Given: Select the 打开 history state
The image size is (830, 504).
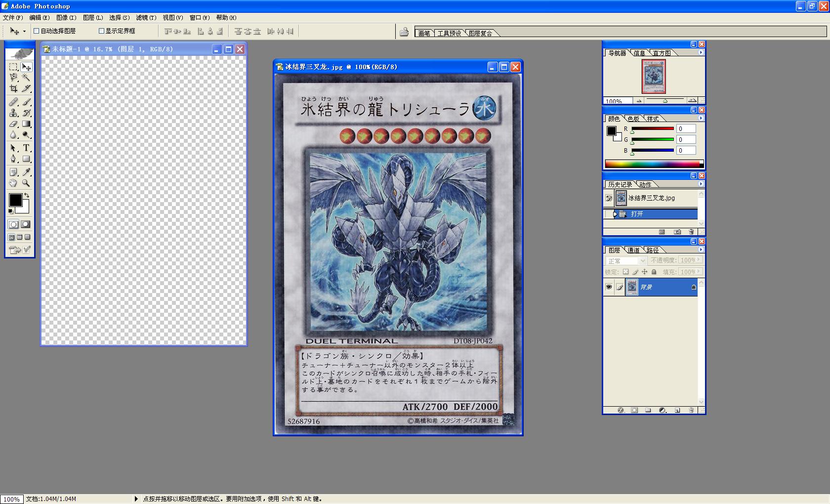Looking at the screenshot, I should (650, 214).
